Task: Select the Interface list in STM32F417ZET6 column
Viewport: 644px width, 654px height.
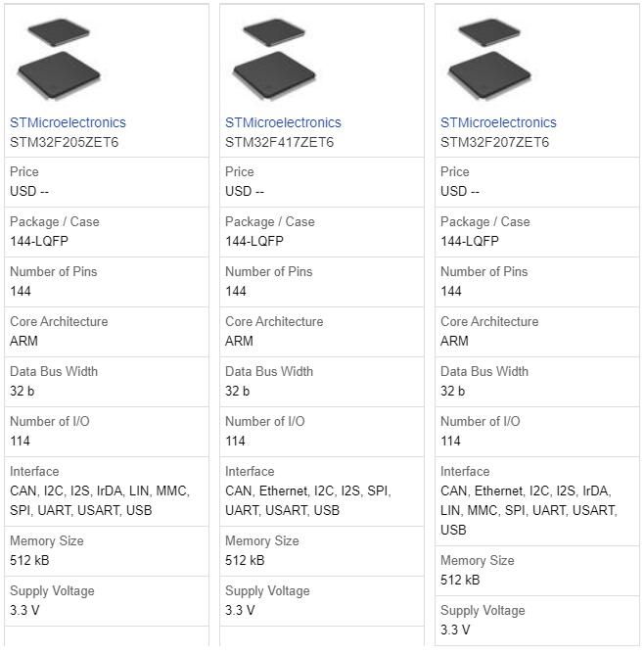Action: (296, 500)
